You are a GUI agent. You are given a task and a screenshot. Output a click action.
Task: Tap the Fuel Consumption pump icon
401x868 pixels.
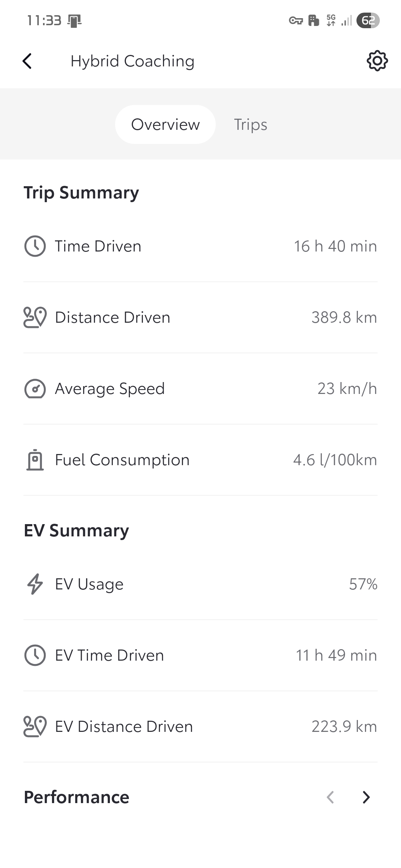pos(35,460)
